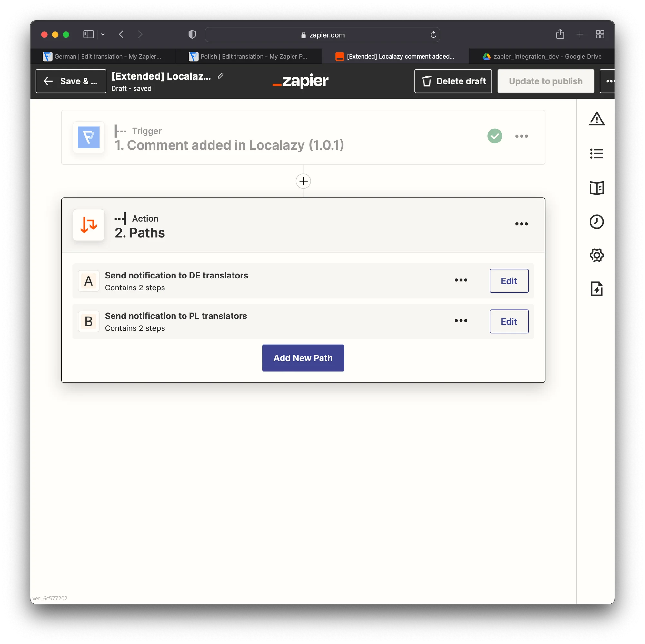Screen dimensions: 645x644
Task: Open the help book icon in sidebar
Action: pos(596,188)
